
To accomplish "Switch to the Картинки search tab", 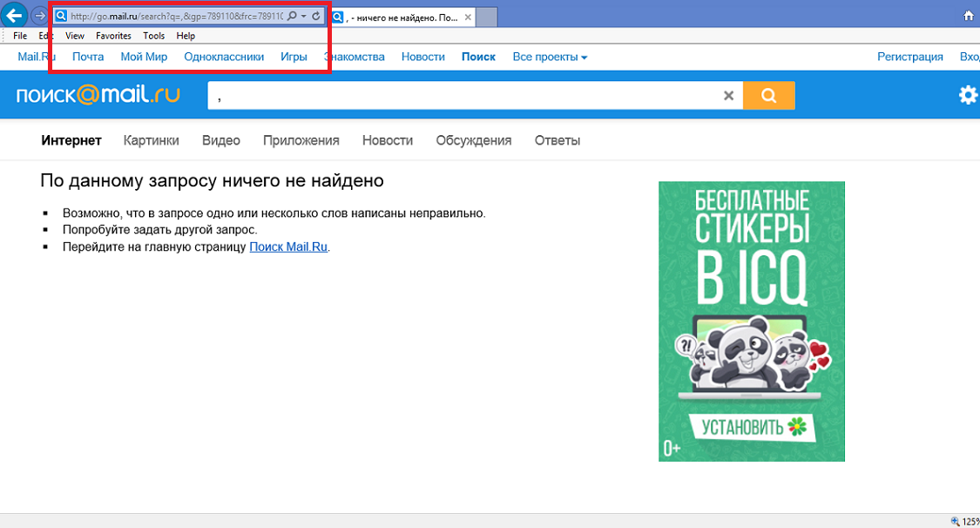I will [x=152, y=140].
